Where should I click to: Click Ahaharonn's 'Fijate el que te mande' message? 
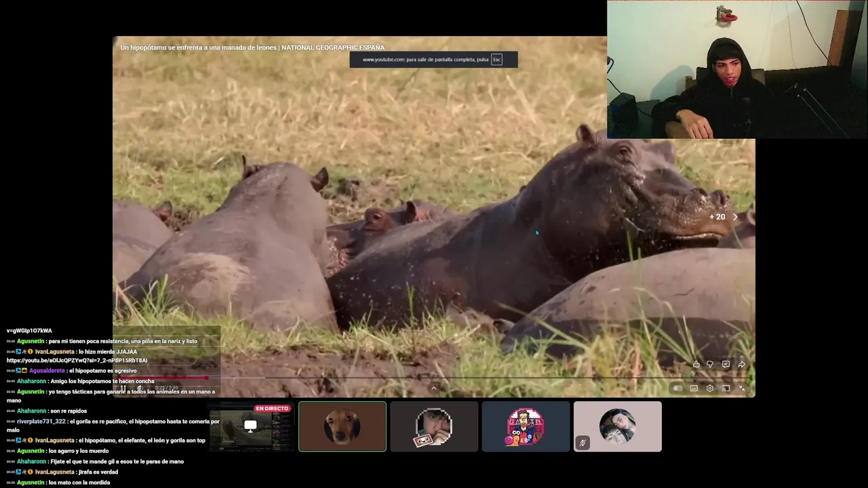tap(117, 462)
